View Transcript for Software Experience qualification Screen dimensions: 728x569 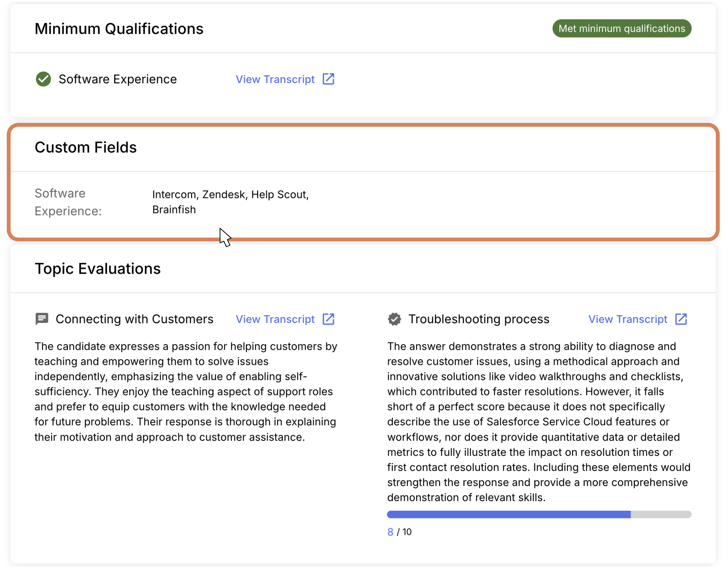pos(275,79)
